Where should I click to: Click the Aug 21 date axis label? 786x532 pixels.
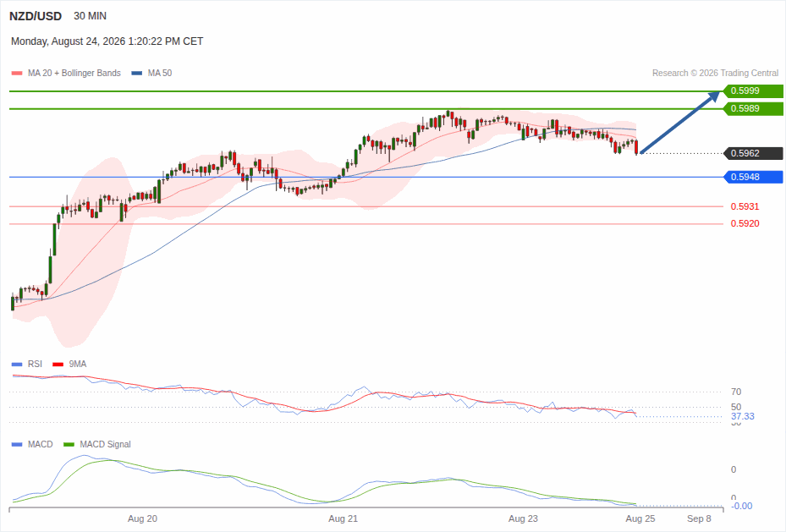(x=344, y=518)
